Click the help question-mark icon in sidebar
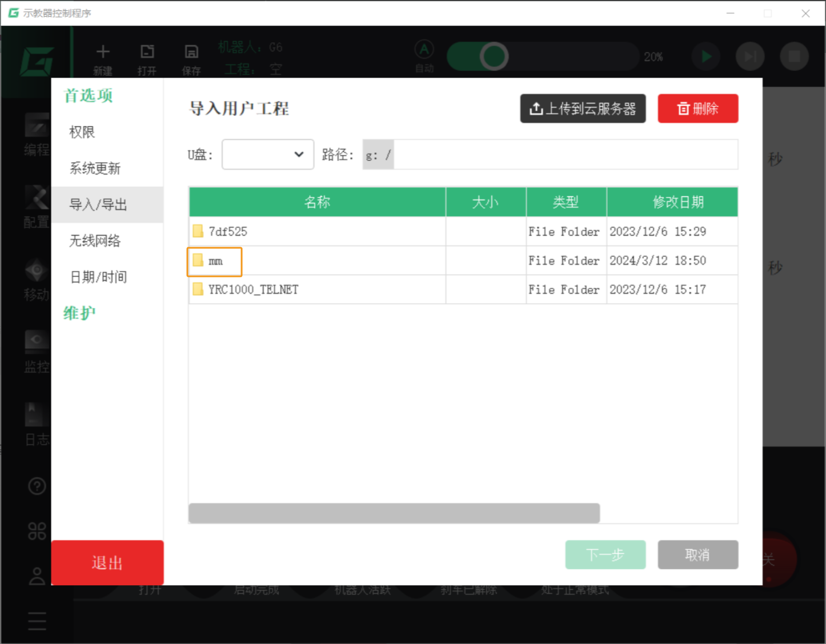Screen dimensions: 826x644 pyautogui.click(x=37, y=486)
